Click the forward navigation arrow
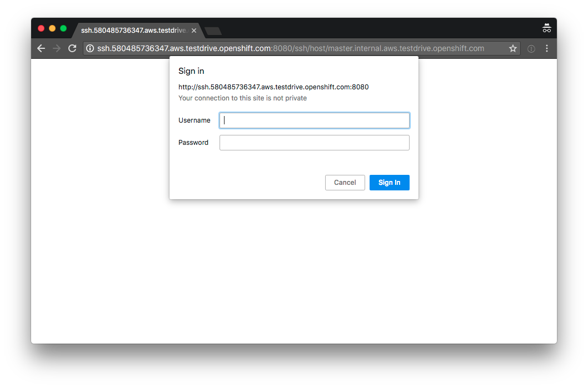588x388 pixels. tap(57, 49)
